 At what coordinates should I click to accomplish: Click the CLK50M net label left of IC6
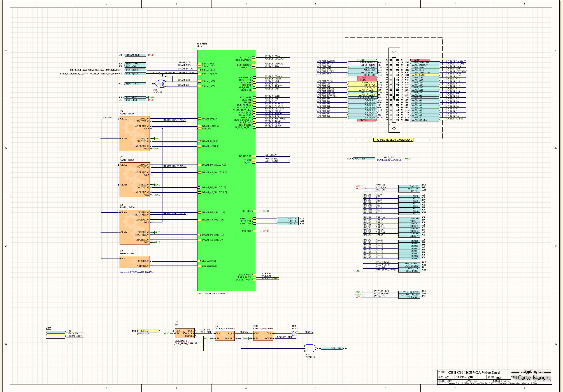click(x=108, y=118)
